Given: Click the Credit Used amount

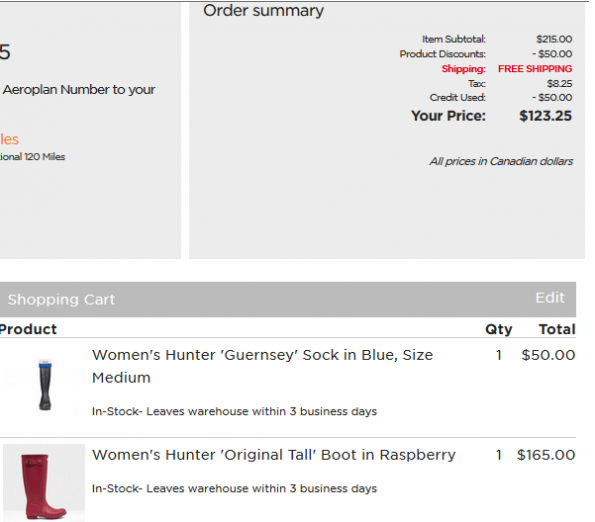Looking at the screenshot, I should (x=552, y=97).
